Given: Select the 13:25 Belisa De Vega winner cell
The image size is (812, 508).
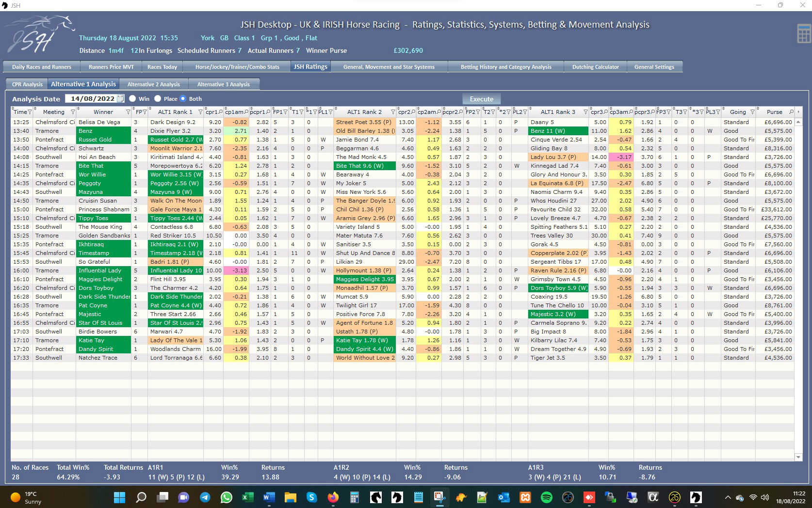Looking at the screenshot, I should [x=103, y=122].
